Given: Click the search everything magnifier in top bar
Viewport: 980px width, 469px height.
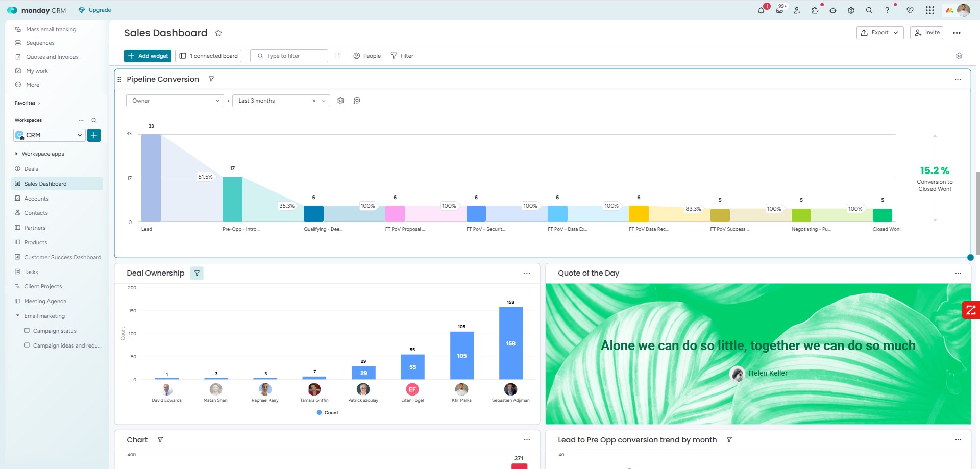Looking at the screenshot, I should (x=869, y=10).
